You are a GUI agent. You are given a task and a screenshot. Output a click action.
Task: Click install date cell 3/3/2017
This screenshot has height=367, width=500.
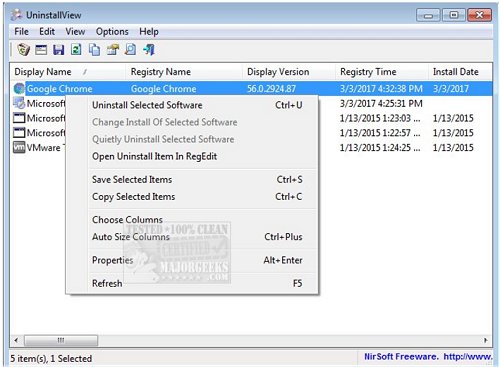[451, 89]
